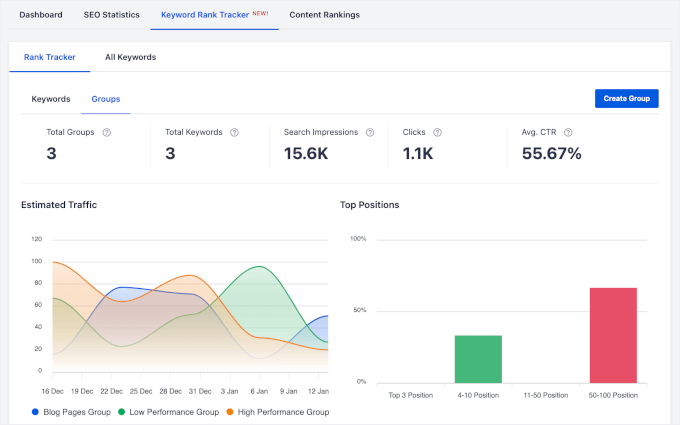Click help icon beside Total Keywords
The image size is (680, 425).
tap(234, 132)
